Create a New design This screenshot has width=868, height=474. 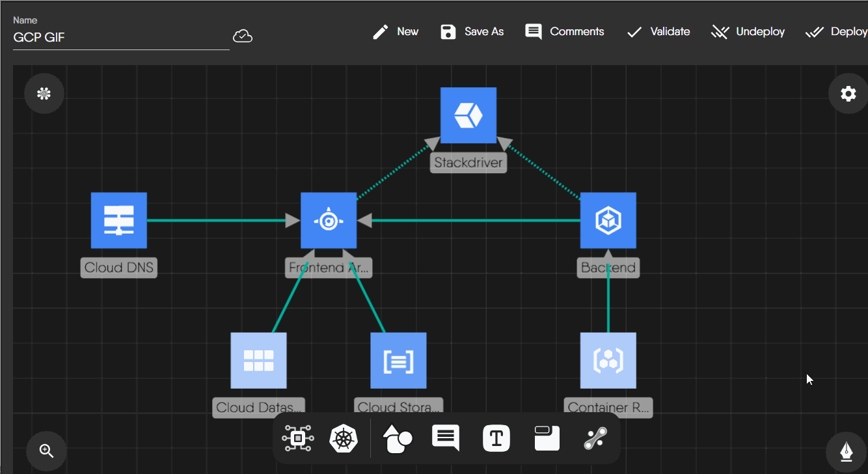click(x=396, y=32)
